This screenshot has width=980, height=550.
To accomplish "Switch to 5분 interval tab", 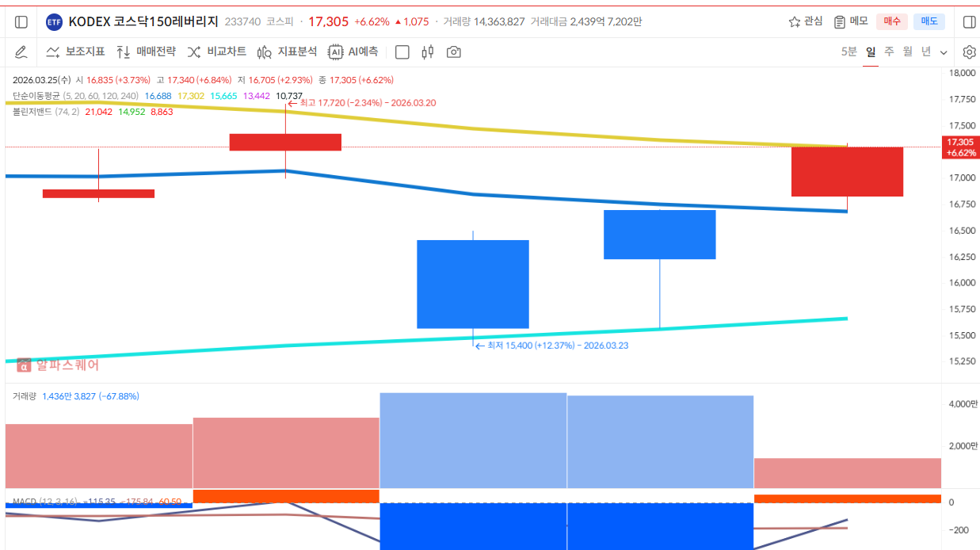I will tap(848, 52).
